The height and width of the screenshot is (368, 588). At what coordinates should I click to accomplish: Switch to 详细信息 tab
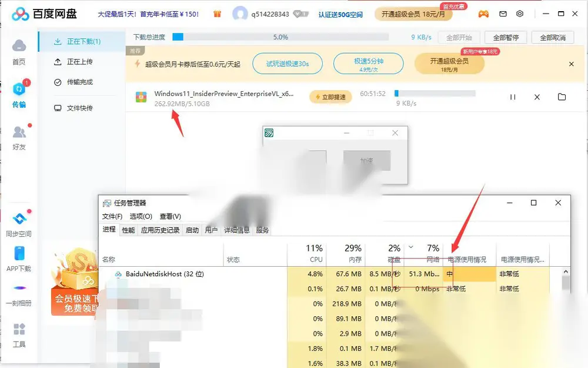[x=236, y=230]
